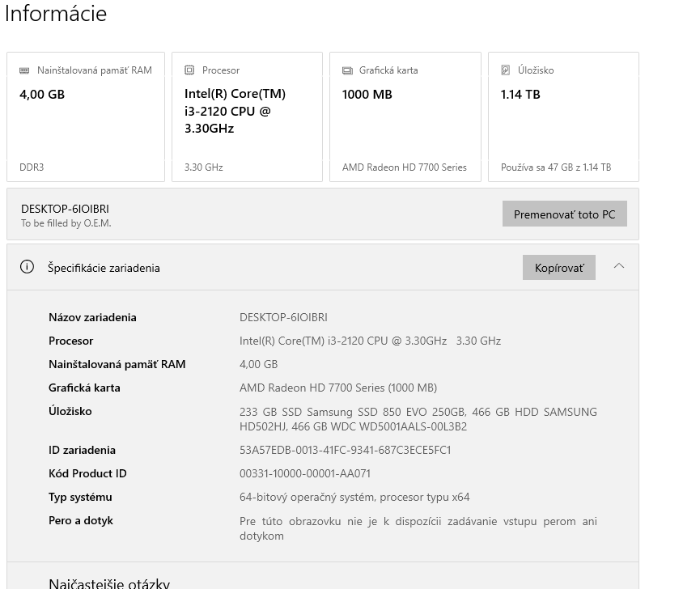
Task: Click the Grafická karta monitor icon
Action: [x=349, y=70]
